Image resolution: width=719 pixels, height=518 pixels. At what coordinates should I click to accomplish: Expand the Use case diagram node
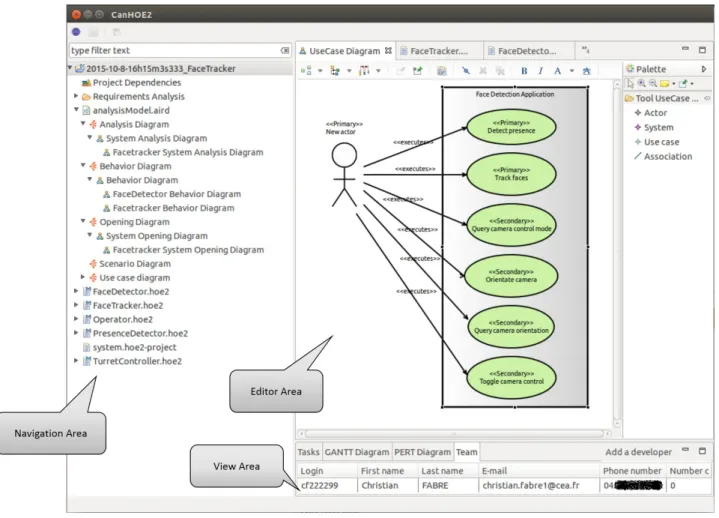pos(83,277)
